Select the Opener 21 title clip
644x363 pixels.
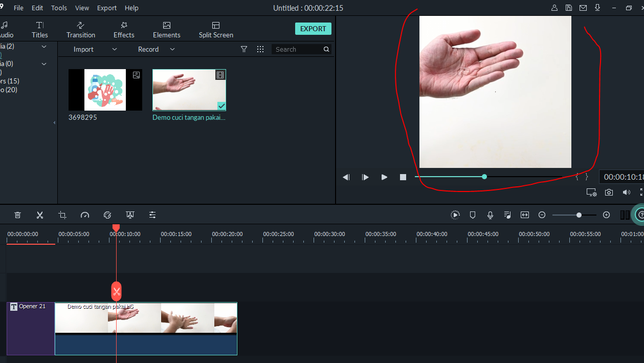pos(31,328)
